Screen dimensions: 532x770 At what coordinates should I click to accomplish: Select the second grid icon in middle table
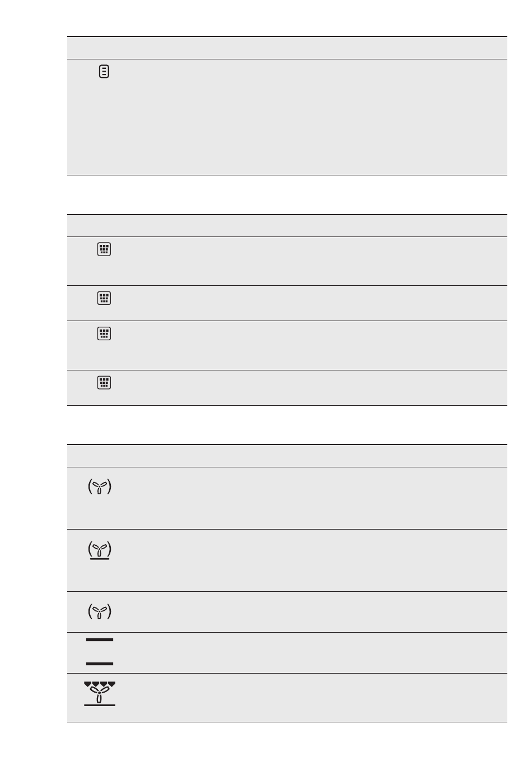pyautogui.click(x=104, y=298)
